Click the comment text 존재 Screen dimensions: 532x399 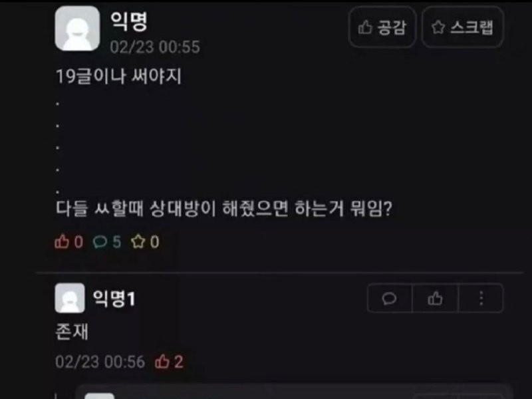tap(72, 331)
